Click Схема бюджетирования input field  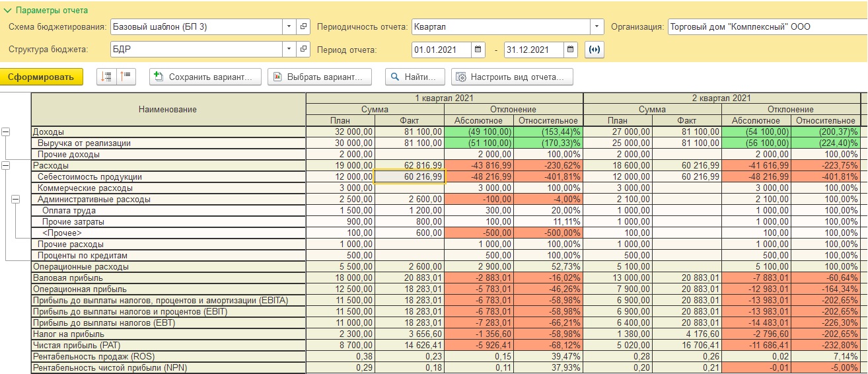pyautogui.click(x=197, y=27)
